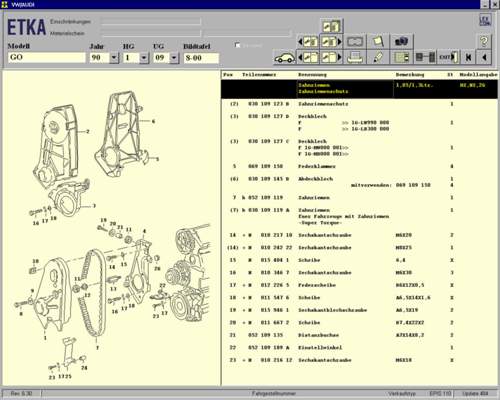The width and height of the screenshot is (500, 400).
Task: Go to next illustration in upper arrow row
Action: pos(331,42)
